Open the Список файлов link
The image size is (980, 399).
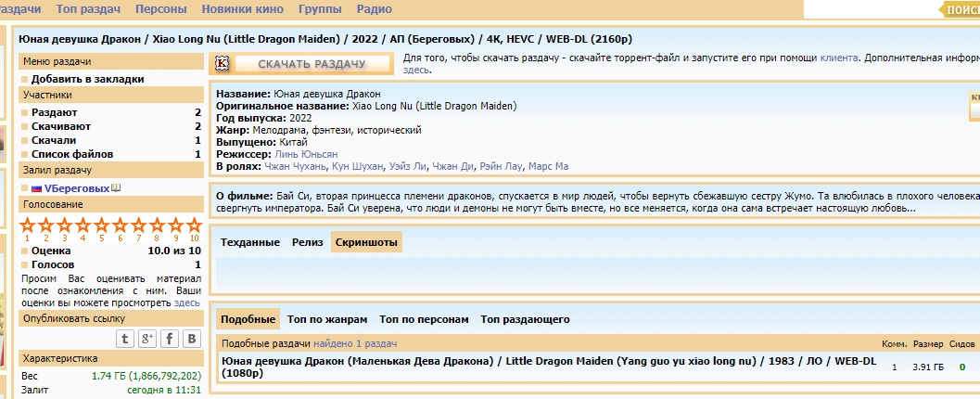pyautogui.click(x=72, y=154)
